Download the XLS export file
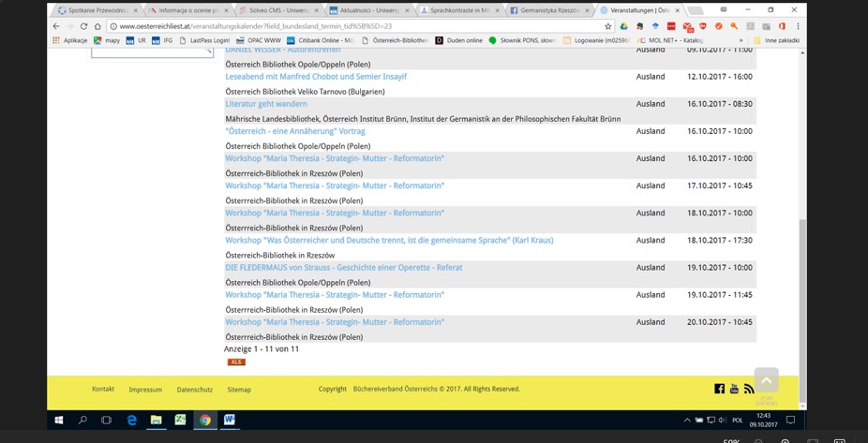The height and width of the screenshot is (443, 868). click(236, 362)
